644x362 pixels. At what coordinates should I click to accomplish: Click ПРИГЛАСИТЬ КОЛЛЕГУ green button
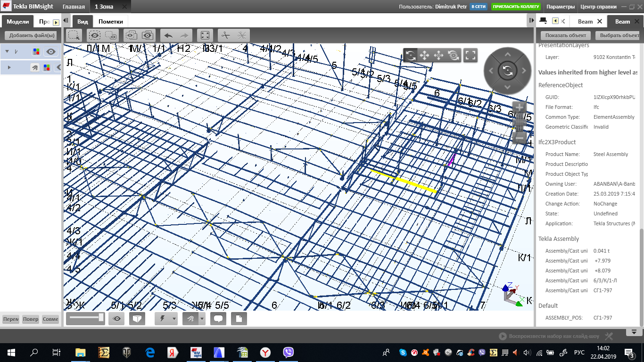pyautogui.click(x=517, y=7)
